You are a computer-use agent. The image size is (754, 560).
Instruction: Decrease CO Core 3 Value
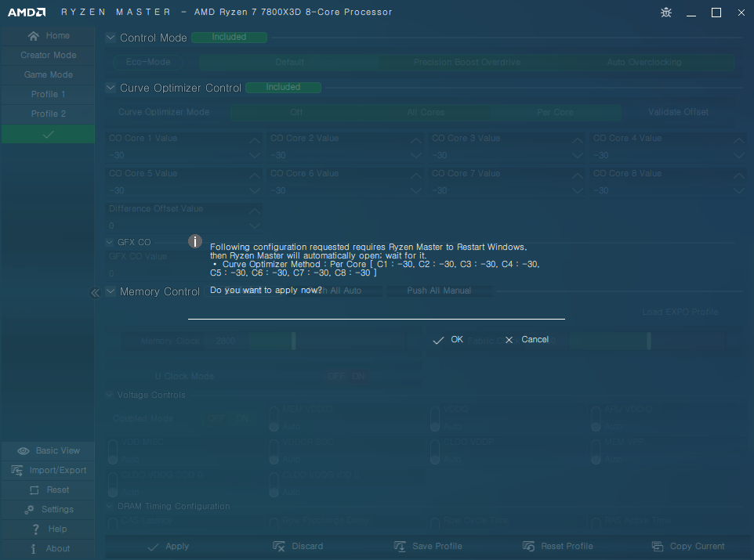tap(578, 156)
